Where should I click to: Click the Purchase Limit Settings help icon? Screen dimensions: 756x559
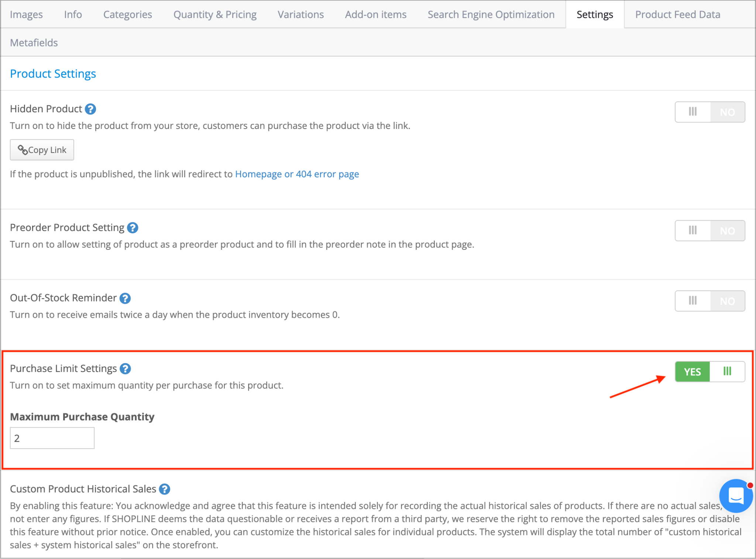[126, 369]
